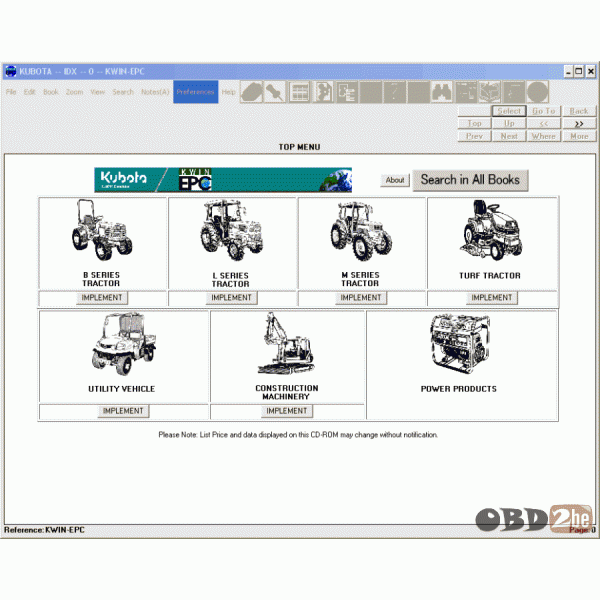Click the Reference: KWIN-EPC status text
Image resolution: width=600 pixels, height=600 pixels.
(x=44, y=530)
